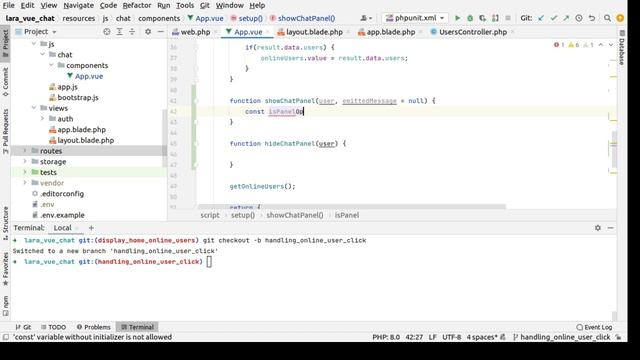Click the editor horizontal scrollbar
Viewport: 640px width, 360px height.
click(x=351, y=207)
